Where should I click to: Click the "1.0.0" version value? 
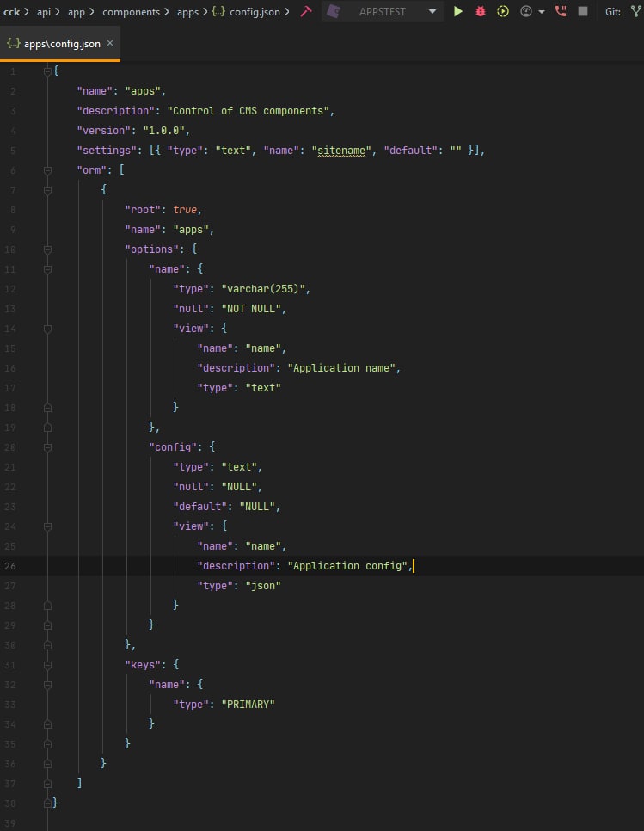point(163,131)
